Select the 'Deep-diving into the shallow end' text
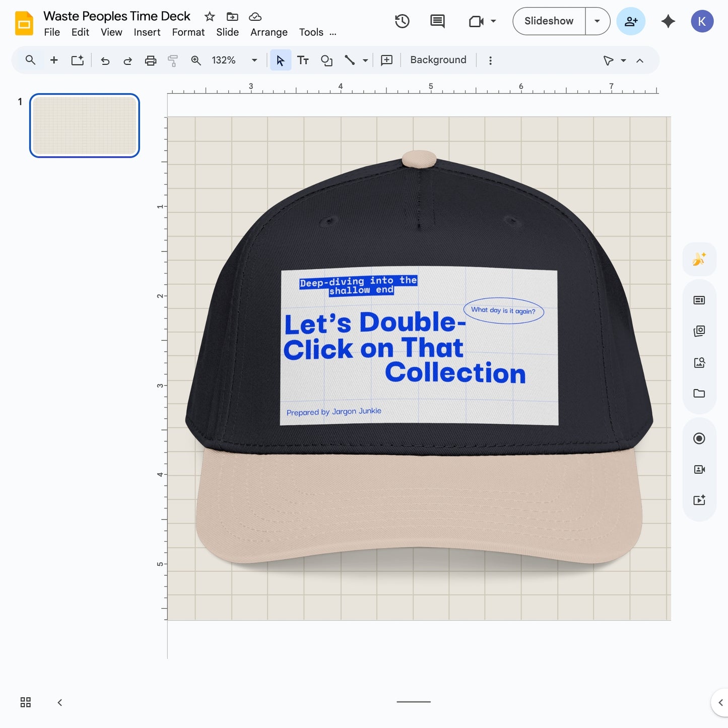728x728 pixels. [358, 285]
